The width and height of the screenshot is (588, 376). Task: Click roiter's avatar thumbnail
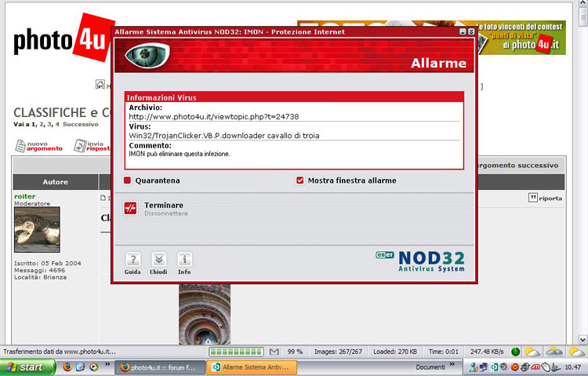(x=37, y=229)
